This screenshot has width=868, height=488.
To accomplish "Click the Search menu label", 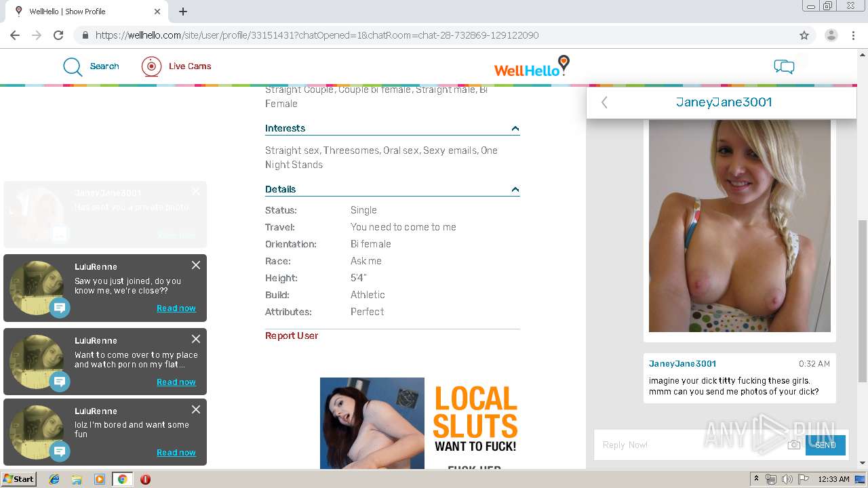I will (104, 66).
